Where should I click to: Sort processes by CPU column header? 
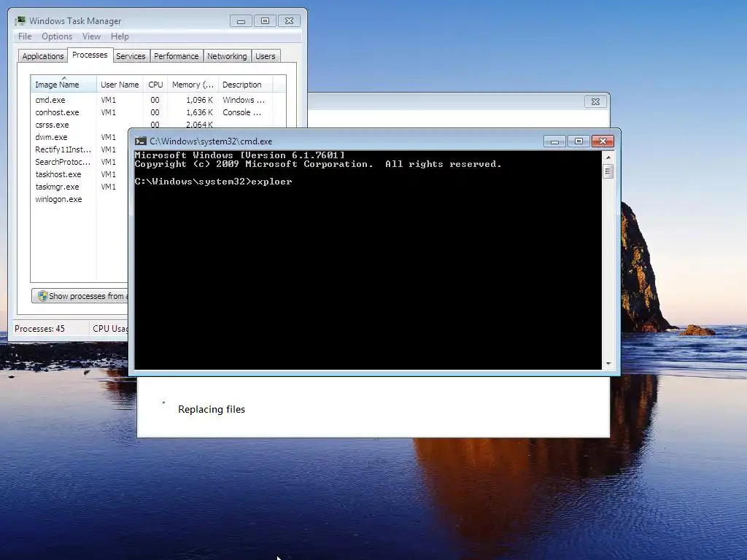coord(155,85)
